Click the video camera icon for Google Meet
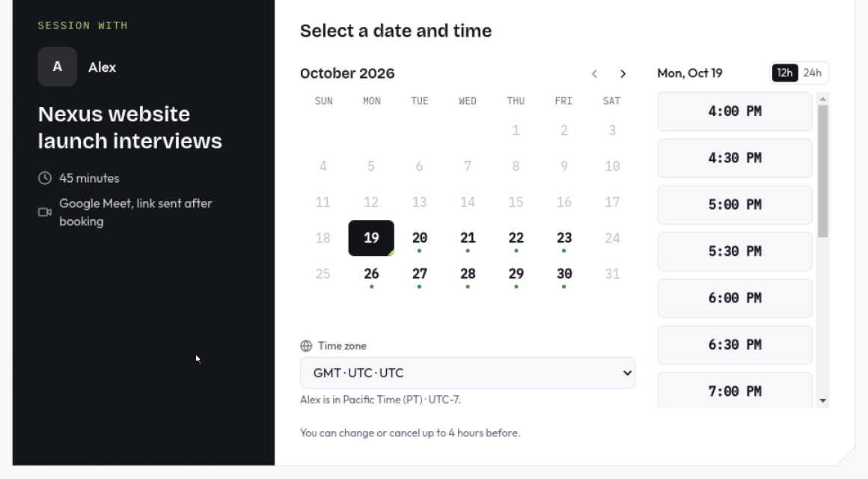This screenshot has height=479, width=868. (x=45, y=212)
